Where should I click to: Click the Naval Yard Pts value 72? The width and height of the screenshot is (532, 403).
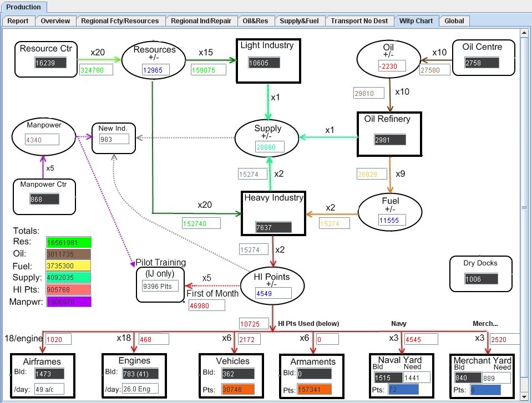403,390
